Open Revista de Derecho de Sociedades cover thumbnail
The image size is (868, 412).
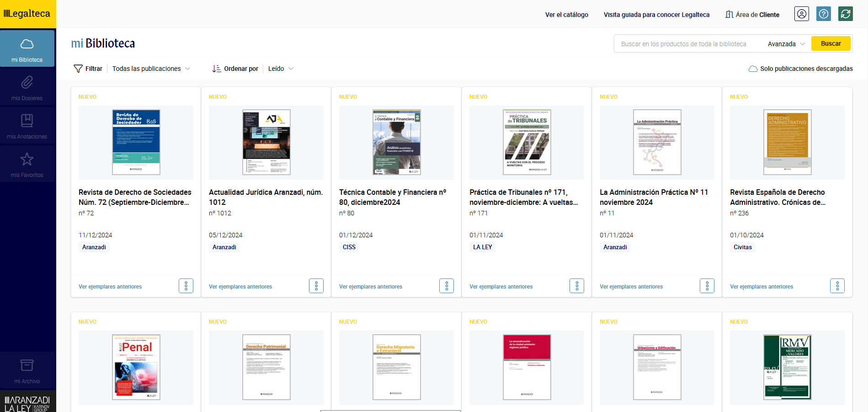(x=136, y=142)
